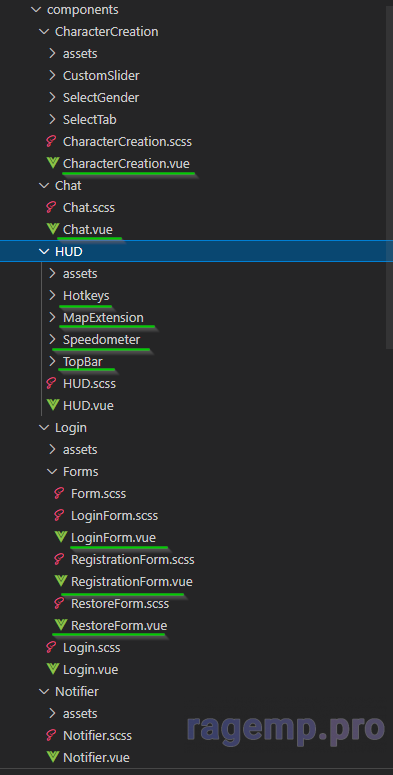Collapse the Notifier folder
This screenshot has width=393, height=775.
point(44,691)
